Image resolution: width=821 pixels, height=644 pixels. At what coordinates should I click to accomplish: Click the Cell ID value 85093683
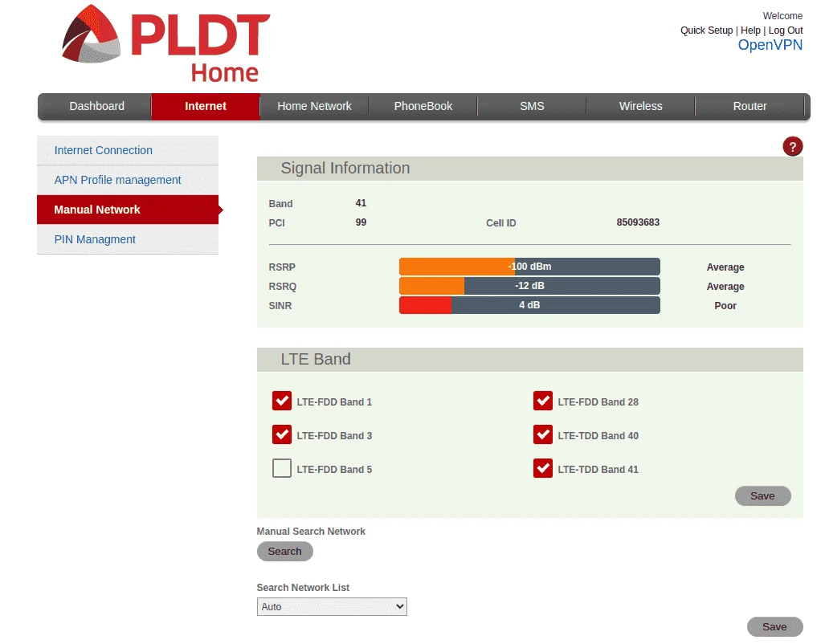[638, 222]
